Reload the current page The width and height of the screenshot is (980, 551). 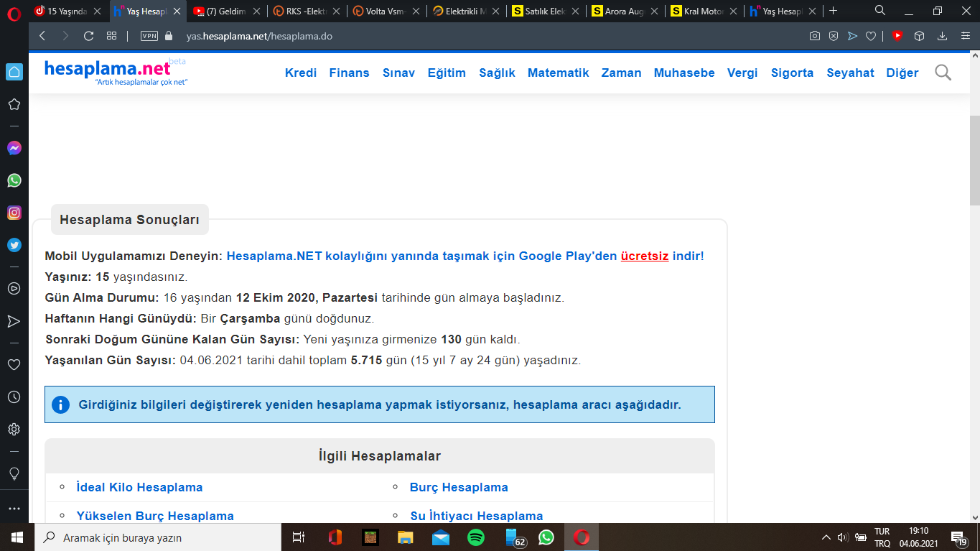pyautogui.click(x=88, y=36)
